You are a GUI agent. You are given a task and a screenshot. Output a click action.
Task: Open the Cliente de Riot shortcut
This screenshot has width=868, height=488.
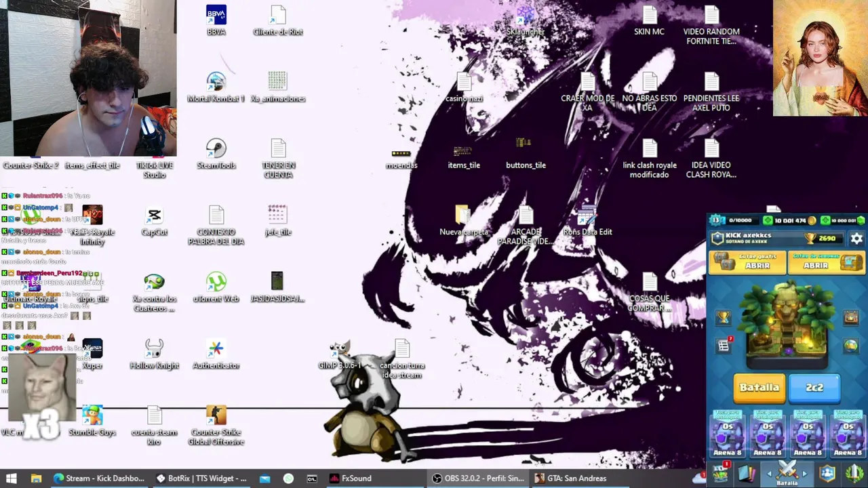(277, 20)
